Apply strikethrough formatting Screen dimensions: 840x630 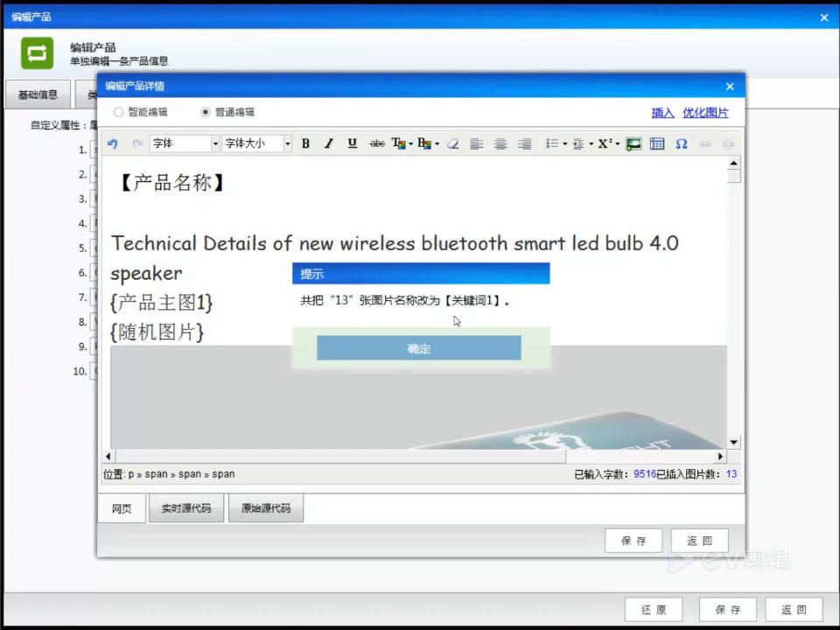pos(377,143)
